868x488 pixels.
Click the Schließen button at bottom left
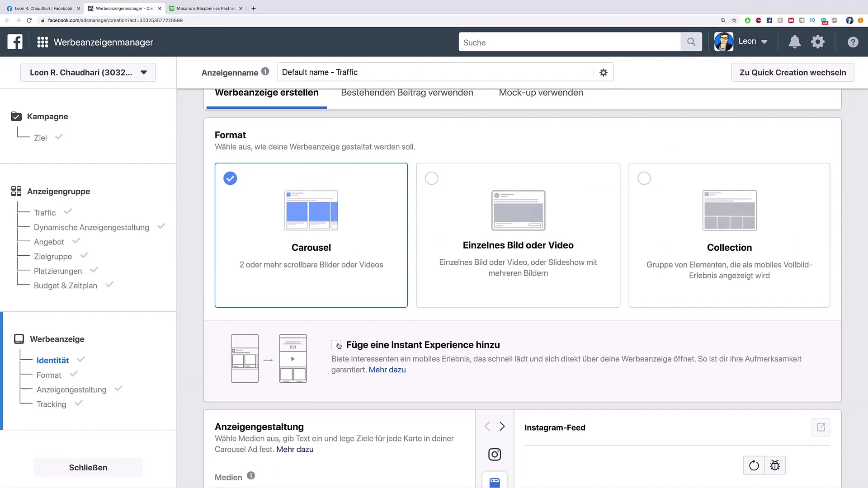click(x=88, y=467)
